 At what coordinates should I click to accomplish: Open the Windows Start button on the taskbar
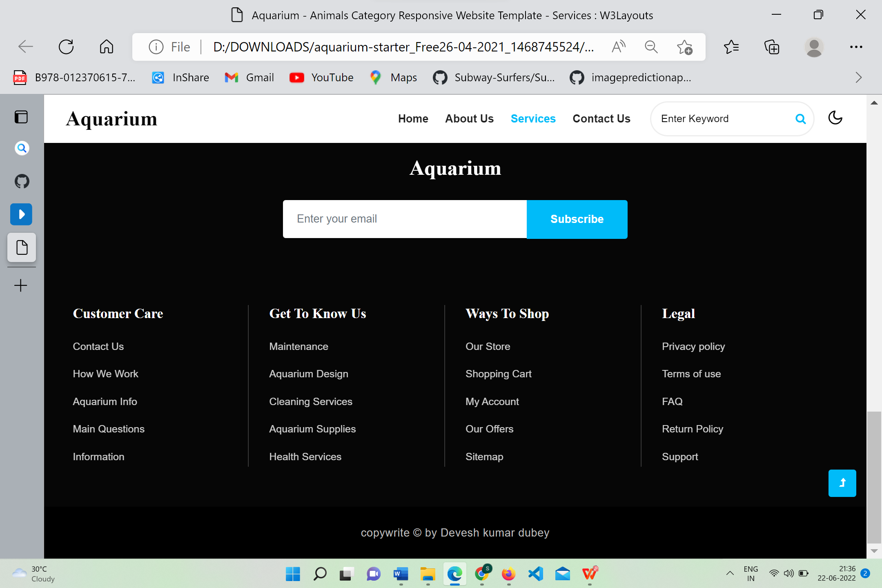click(293, 574)
